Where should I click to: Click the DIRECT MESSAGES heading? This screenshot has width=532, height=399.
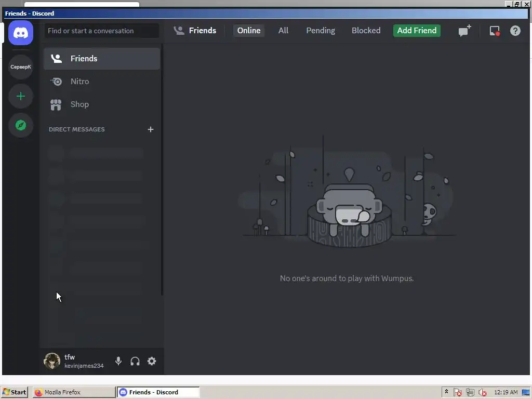[x=77, y=129]
